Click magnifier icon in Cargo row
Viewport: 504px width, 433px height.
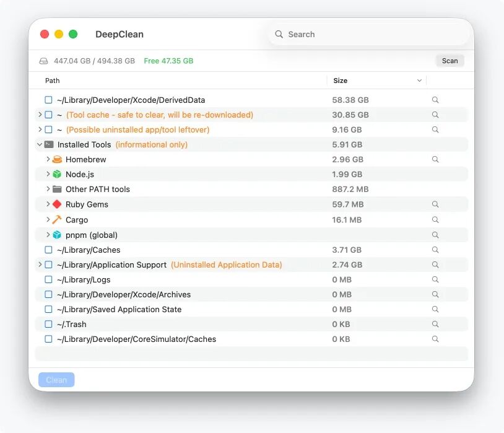click(x=435, y=219)
